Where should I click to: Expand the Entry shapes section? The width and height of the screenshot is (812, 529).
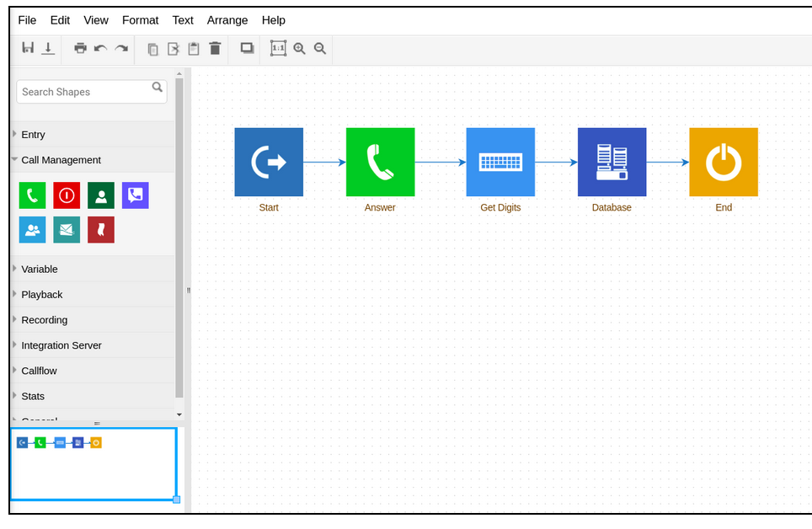click(x=92, y=134)
